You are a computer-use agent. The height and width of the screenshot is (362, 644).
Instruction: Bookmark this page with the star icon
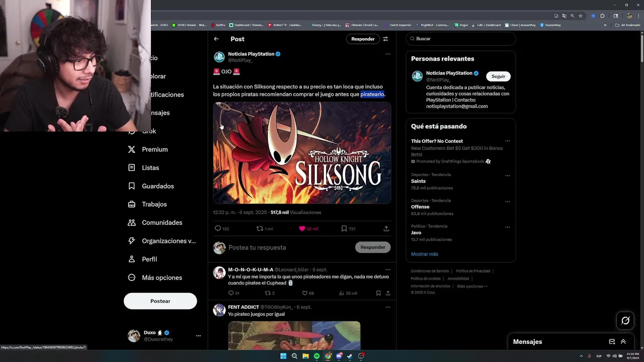pyautogui.click(x=581, y=16)
